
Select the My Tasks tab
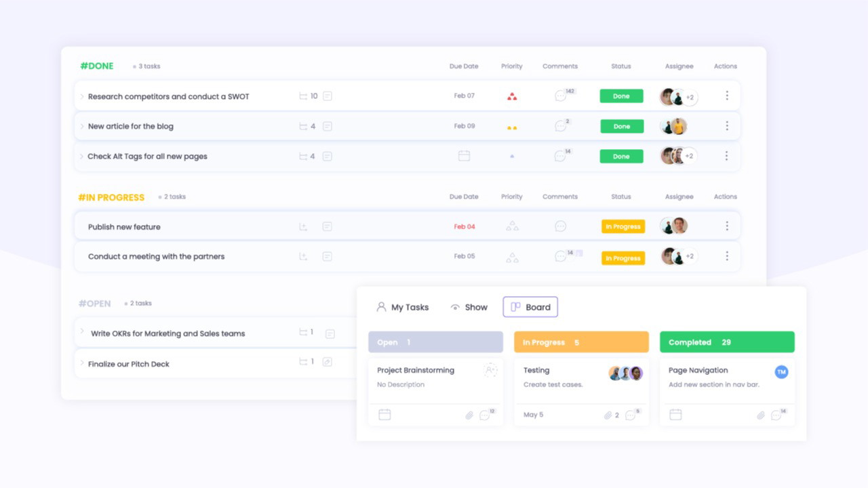[x=402, y=307]
